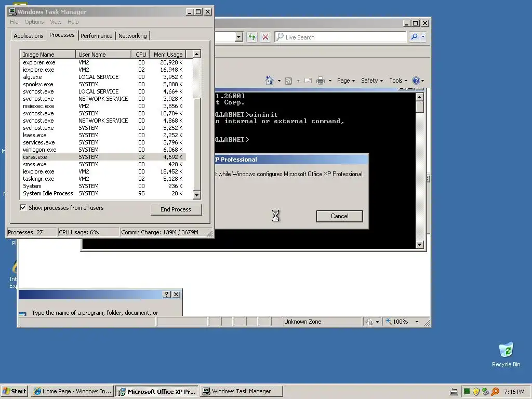Select the explorer.exe process row
The height and width of the screenshot is (399, 532).
pyautogui.click(x=103, y=62)
